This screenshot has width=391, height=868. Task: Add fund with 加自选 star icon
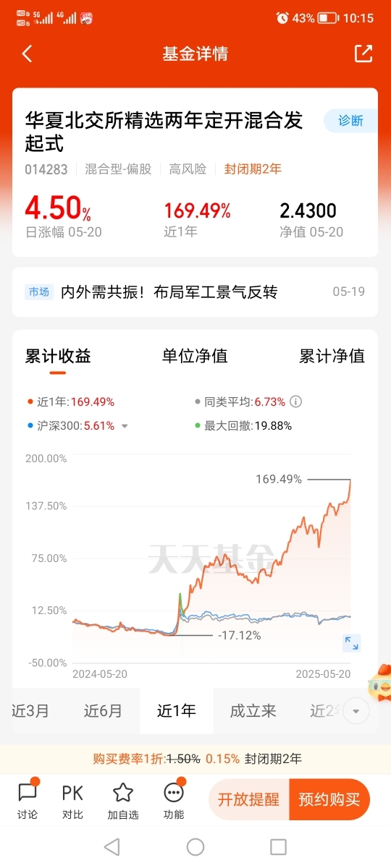point(123,799)
